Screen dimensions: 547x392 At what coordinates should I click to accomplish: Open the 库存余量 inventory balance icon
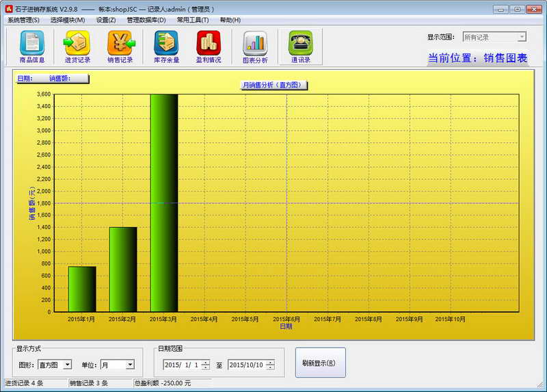pyautogui.click(x=166, y=47)
